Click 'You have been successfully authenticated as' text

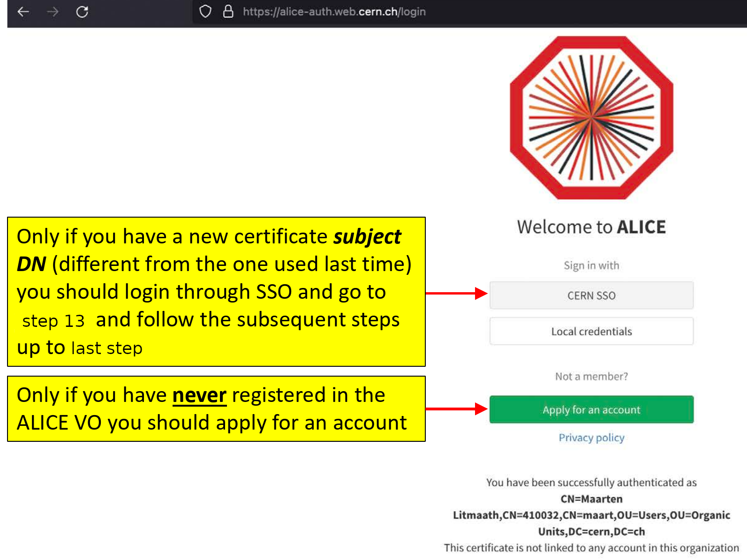(x=591, y=483)
